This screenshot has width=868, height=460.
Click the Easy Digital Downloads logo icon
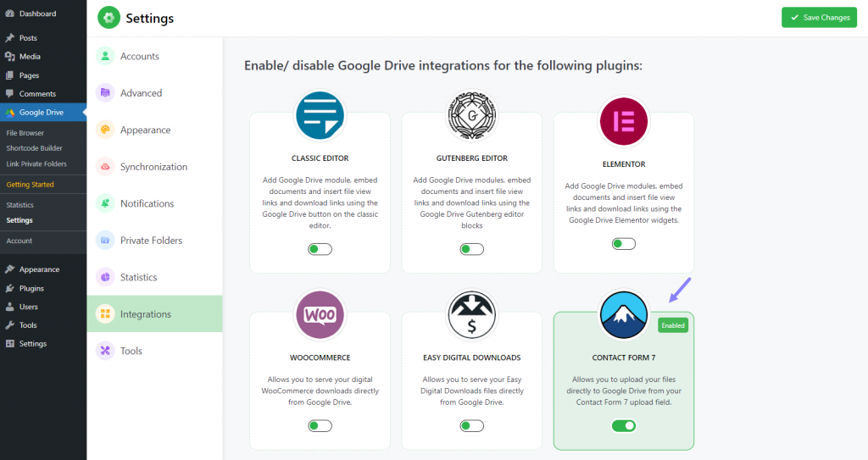click(472, 314)
